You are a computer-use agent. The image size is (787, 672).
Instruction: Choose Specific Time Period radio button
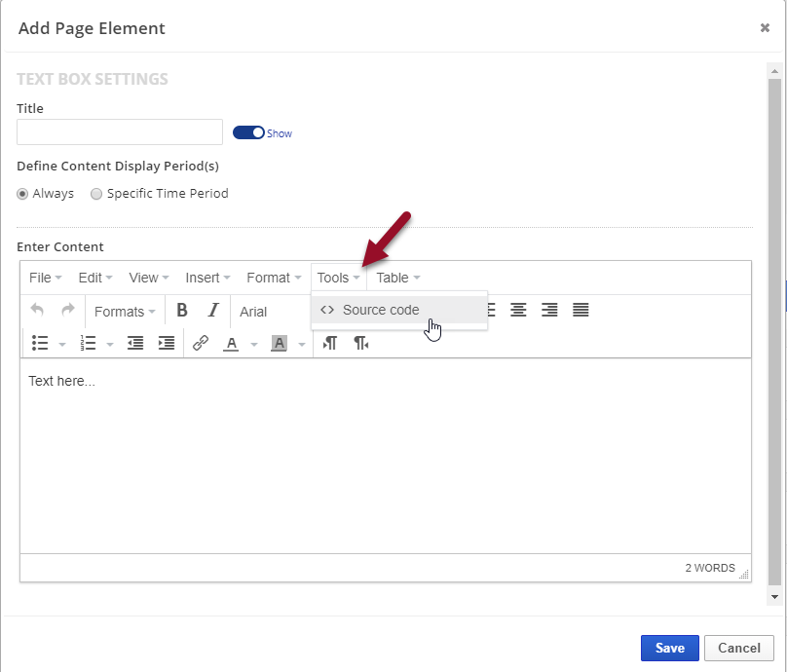pos(96,194)
